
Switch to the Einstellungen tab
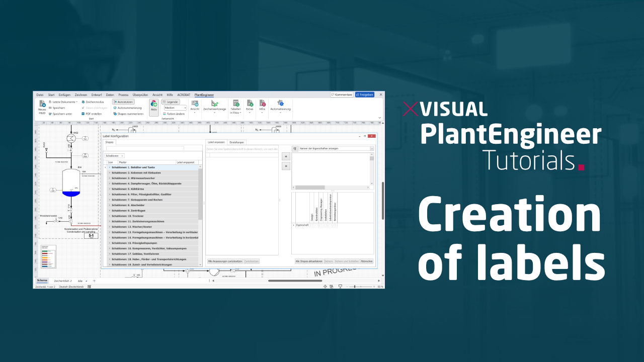[236, 142]
